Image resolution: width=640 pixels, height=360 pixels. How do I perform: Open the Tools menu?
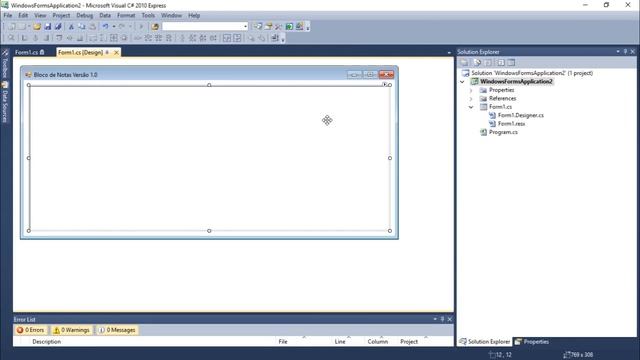click(148, 16)
